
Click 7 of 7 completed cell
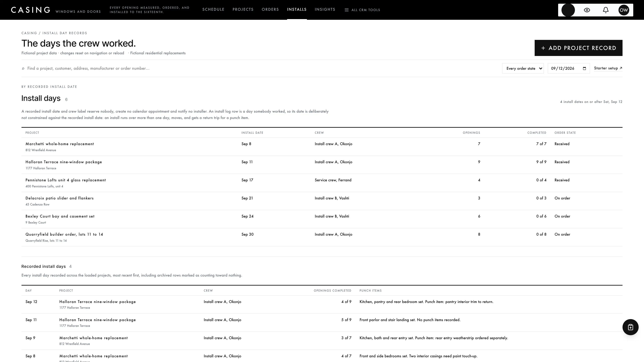pyautogui.click(x=541, y=144)
